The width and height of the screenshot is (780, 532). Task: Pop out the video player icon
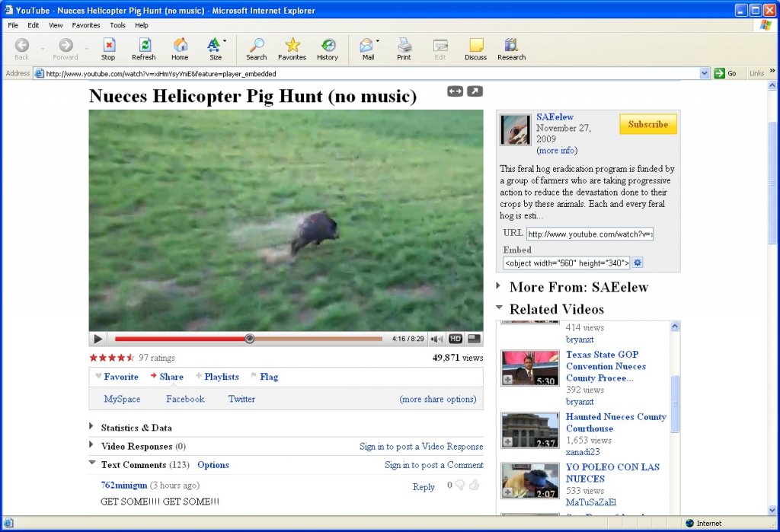pyautogui.click(x=475, y=91)
